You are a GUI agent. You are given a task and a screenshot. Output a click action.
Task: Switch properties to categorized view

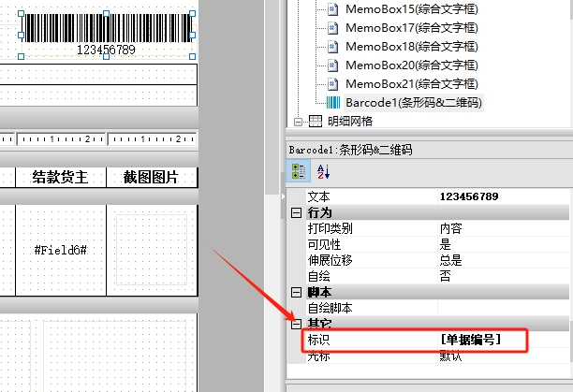click(x=299, y=171)
